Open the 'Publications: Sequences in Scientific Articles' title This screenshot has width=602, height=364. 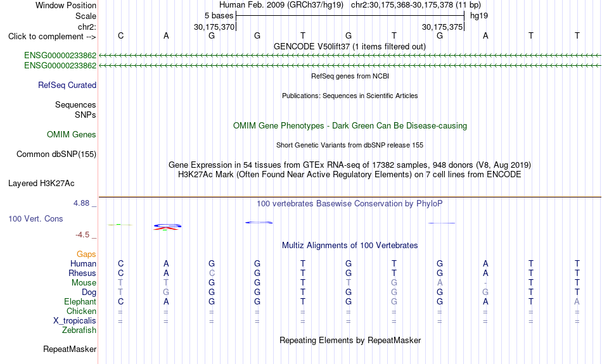click(x=350, y=96)
